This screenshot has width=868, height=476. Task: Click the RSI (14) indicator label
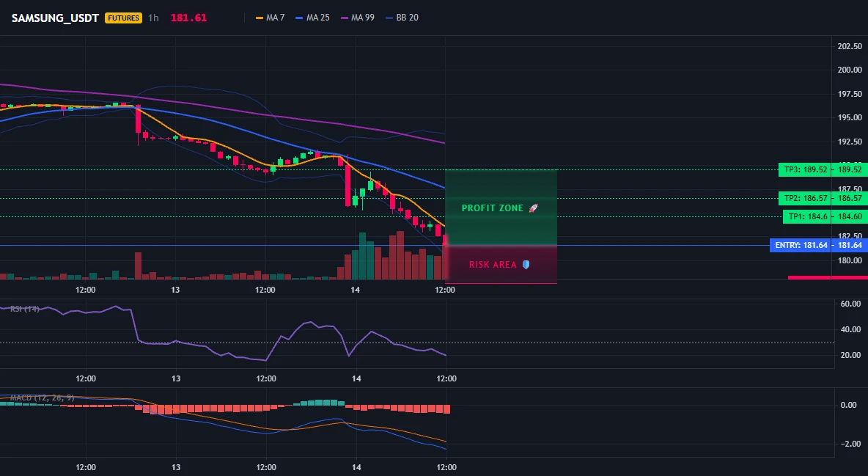point(25,309)
